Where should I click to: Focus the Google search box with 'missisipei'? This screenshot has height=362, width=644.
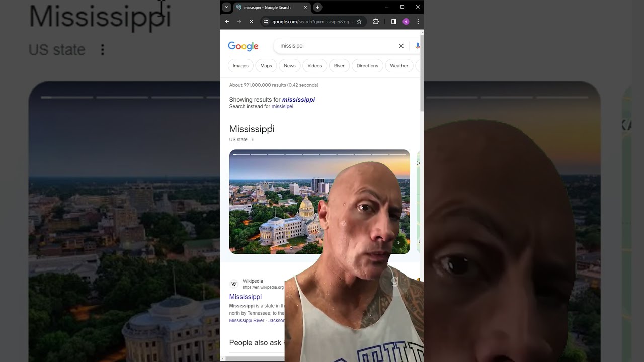(337, 46)
